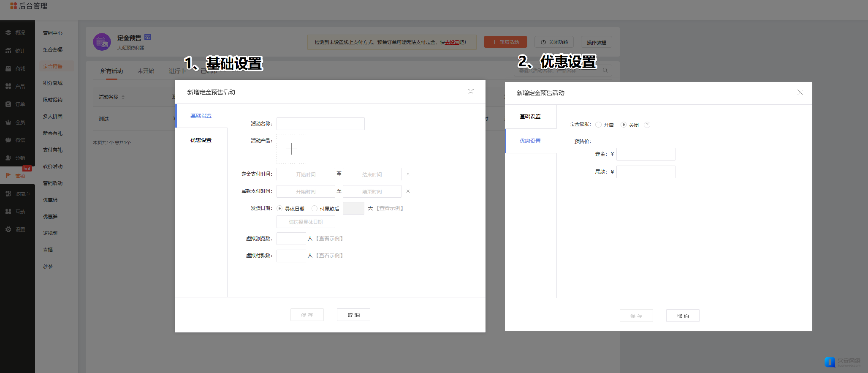This screenshot has height=373, width=868.
Task: Select 优惠设置 tab in right dialog
Action: (530, 141)
